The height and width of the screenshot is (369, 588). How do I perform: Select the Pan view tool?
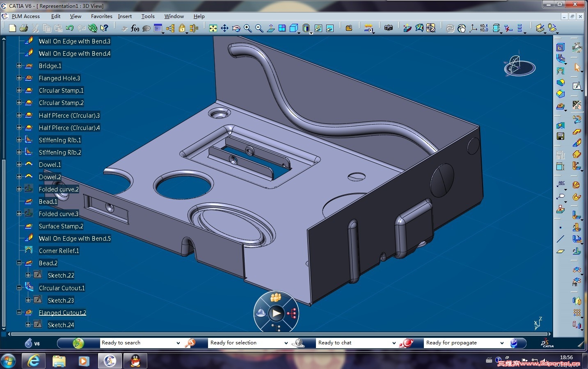[224, 28]
